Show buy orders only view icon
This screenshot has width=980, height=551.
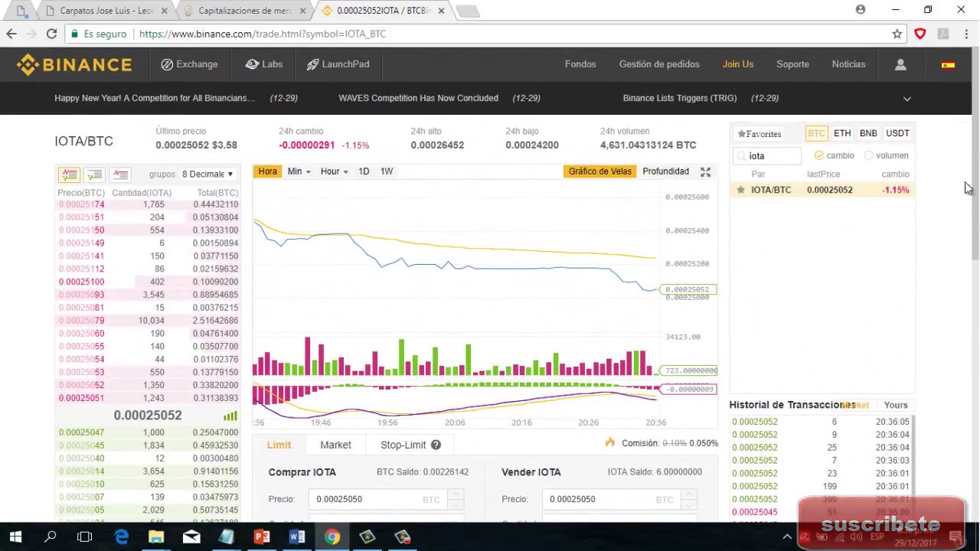pyautogui.click(x=94, y=174)
